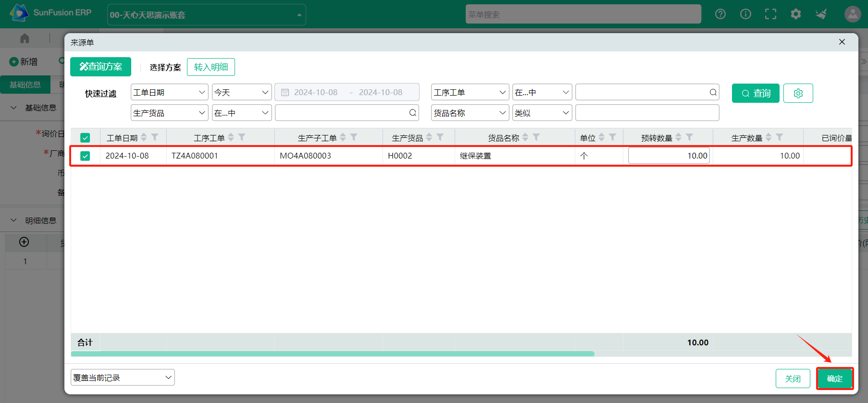Click search icon in 工序工单 filter field
Viewport: 868px width, 403px height.
tap(713, 92)
